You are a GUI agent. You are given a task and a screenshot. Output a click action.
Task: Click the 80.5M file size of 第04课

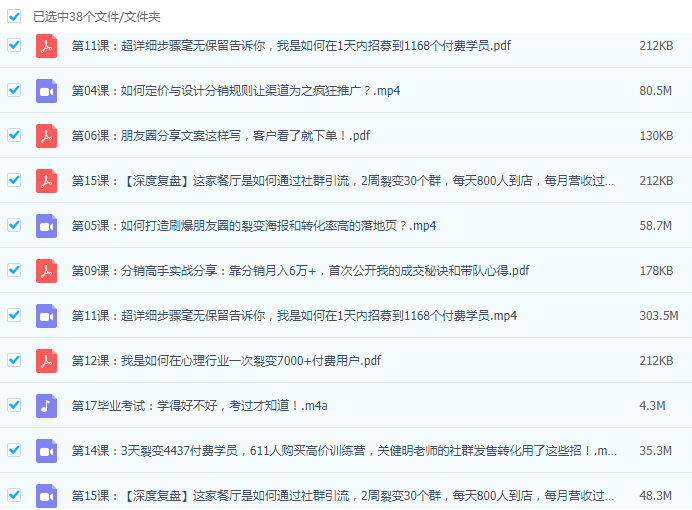pyautogui.click(x=655, y=91)
